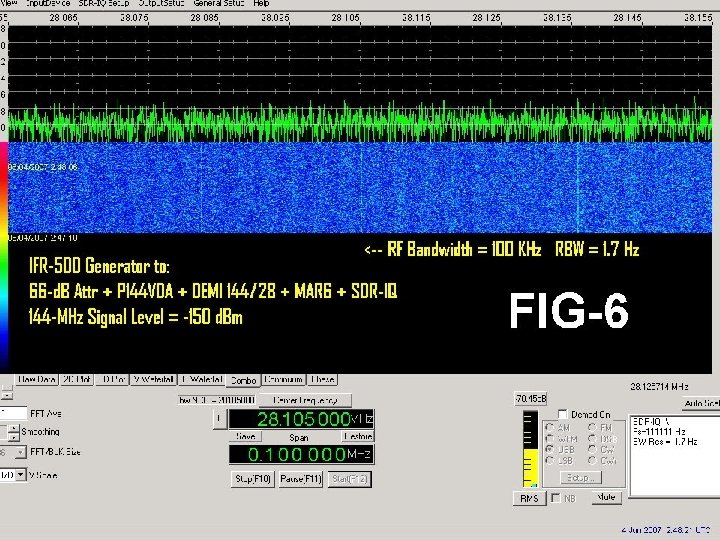Mute the audio with Mute button
The width and height of the screenshot is (720, 540).
(606, 497)
